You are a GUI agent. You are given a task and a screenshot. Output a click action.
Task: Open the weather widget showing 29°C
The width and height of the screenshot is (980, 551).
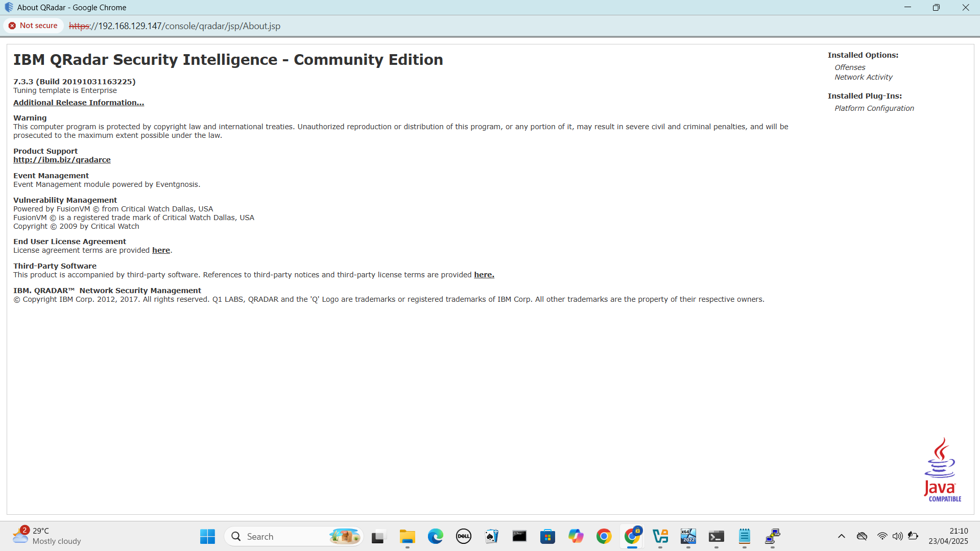tap(47, 536)
